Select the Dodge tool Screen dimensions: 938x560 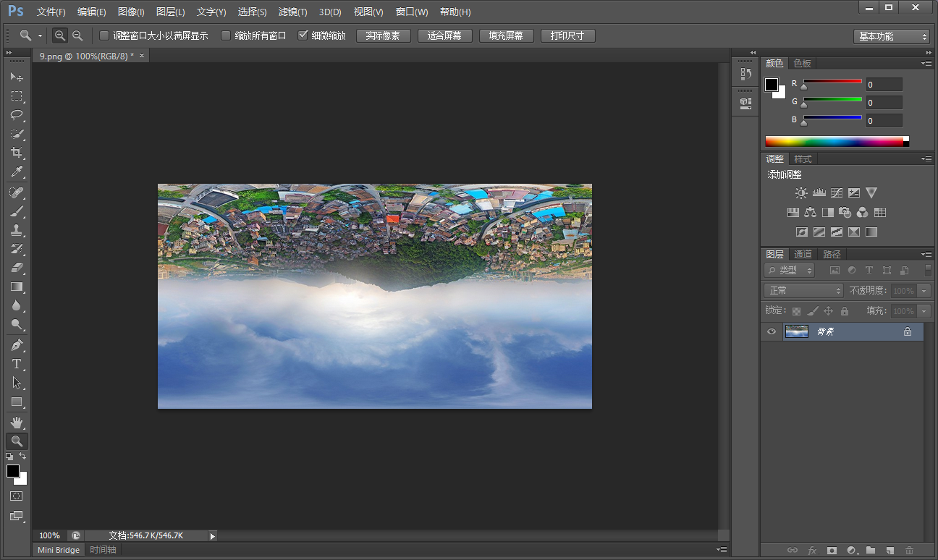tap(17, 324)
